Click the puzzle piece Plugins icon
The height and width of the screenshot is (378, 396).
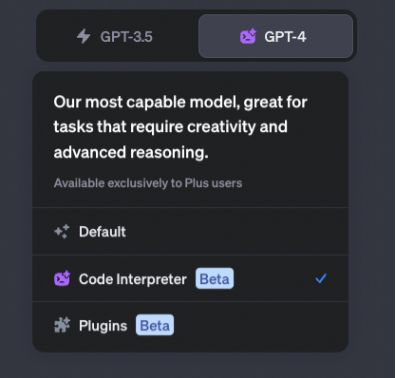point(62,325)
